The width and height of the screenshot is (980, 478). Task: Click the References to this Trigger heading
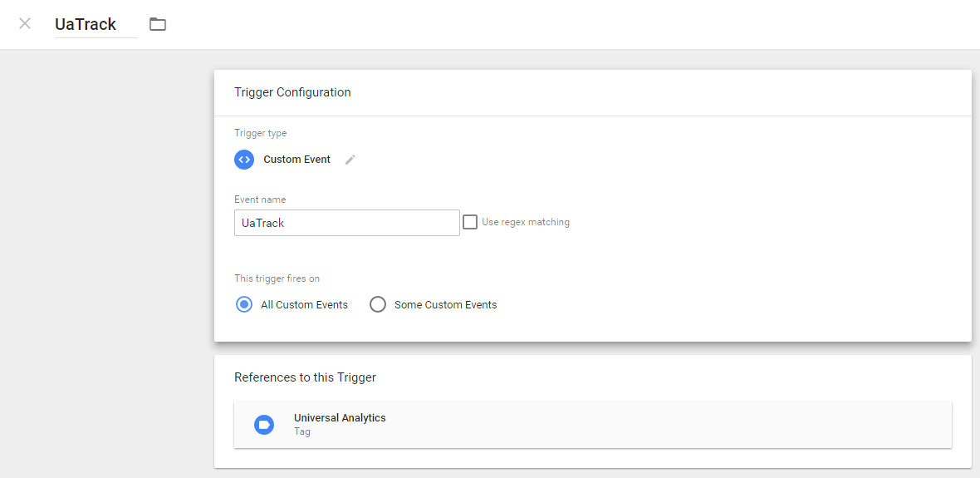click(305, 377)
